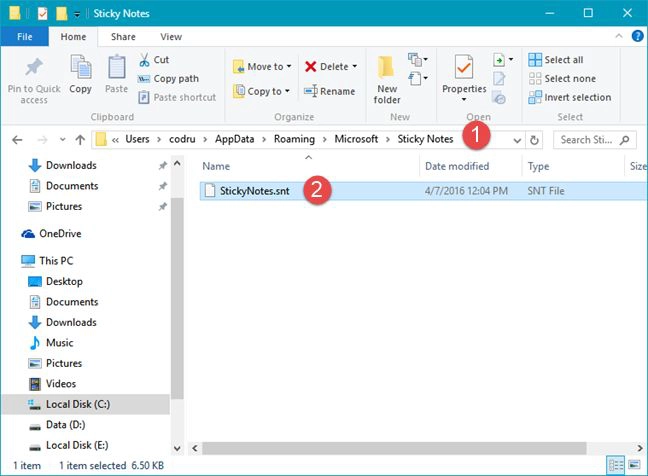Click the red Delete X icon
The image size is (648, 476).
[310, 67]
